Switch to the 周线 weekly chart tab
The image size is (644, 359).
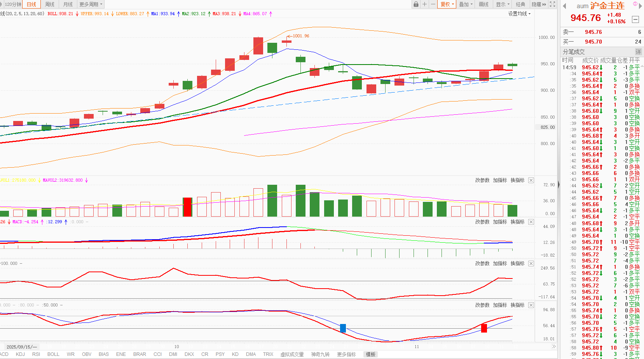50,4
